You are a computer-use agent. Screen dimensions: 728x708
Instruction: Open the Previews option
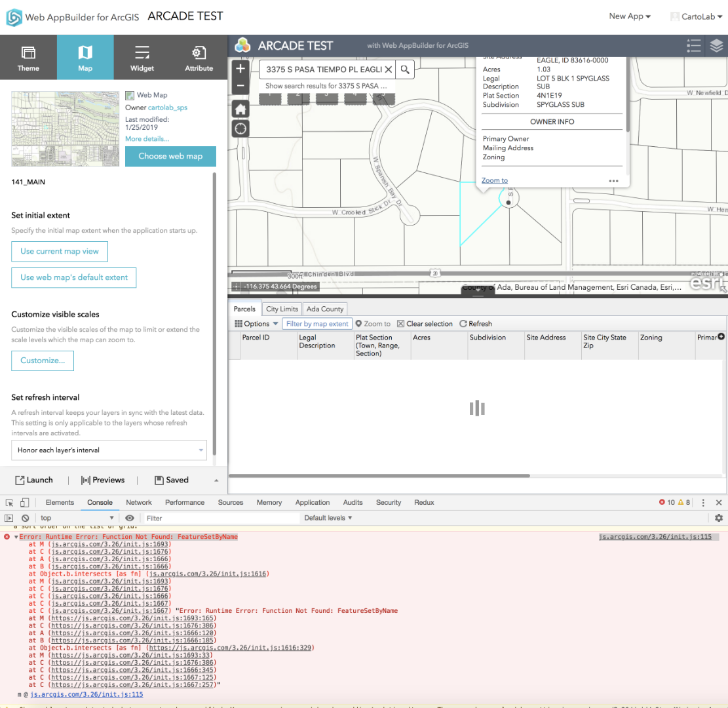pyautogui.click(x=103, y=480)
